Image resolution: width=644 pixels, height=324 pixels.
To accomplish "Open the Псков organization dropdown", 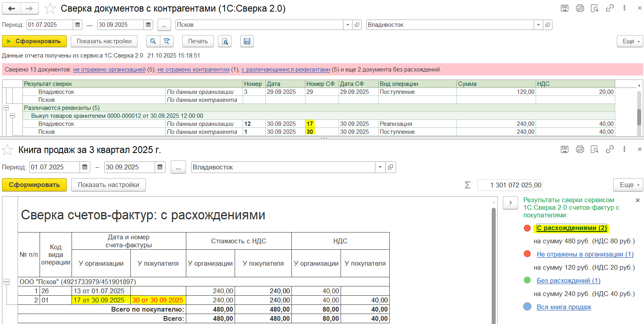I will (347, 25).
